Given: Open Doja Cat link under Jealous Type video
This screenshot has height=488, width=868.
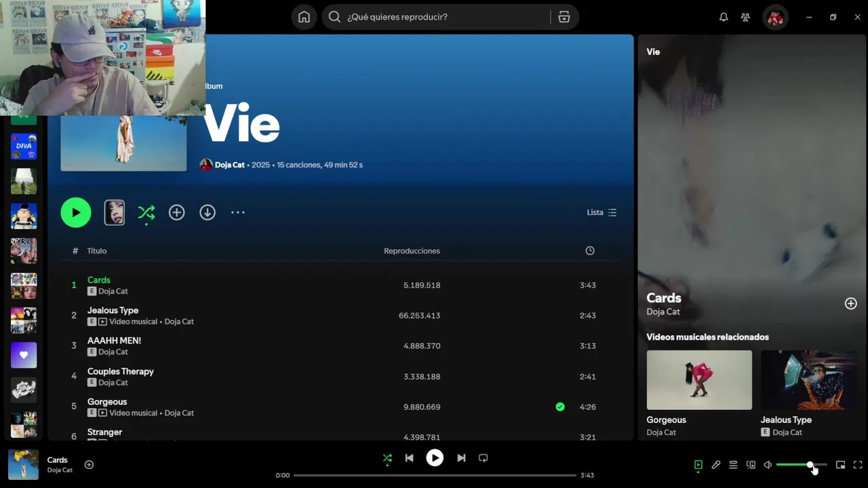Looking at the screenshot, I should 787,432.
